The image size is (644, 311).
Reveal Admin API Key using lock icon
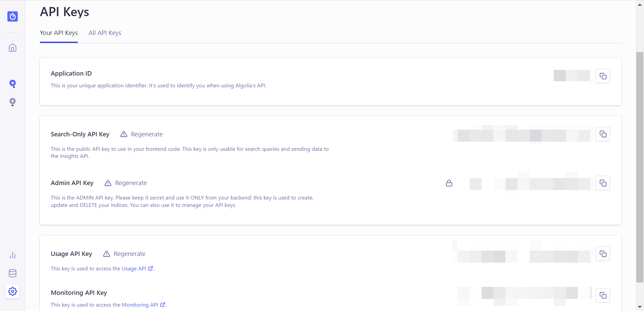(x=449, y=183)
